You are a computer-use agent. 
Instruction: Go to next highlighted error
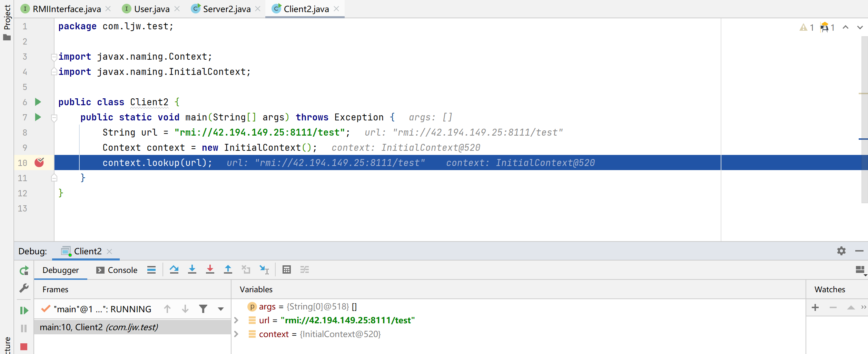coord(860,27)
